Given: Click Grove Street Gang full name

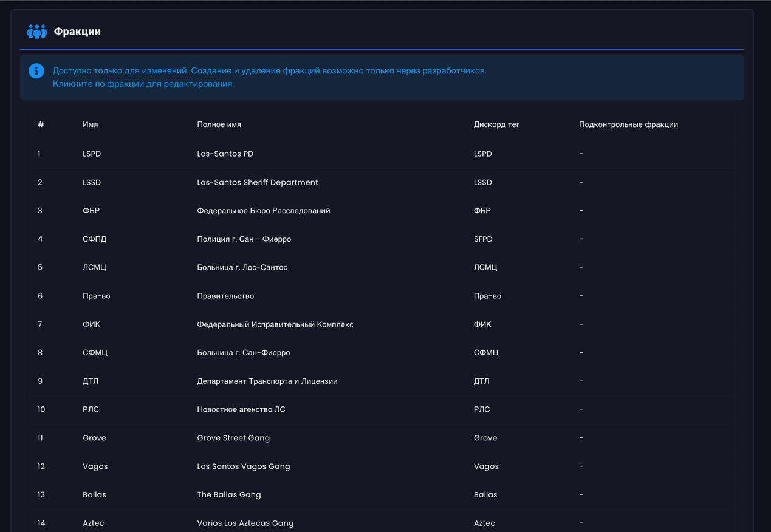Looking at the screenshot, I should (233, 438).
